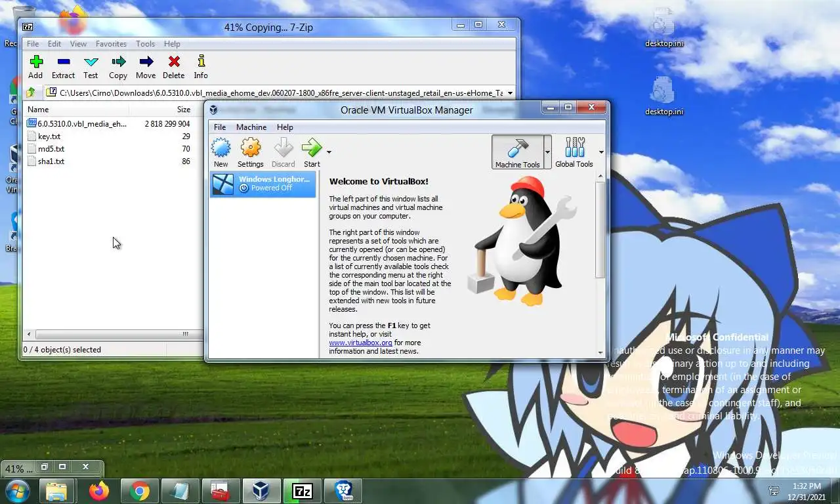Expand the 7-Zip address path dropdown

(510, 93)
